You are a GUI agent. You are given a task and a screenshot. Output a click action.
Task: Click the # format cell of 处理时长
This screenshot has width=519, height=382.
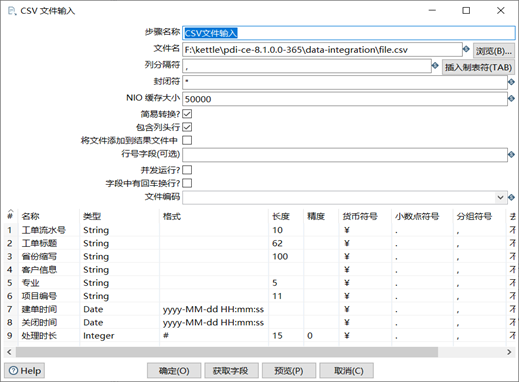point(214,335)
